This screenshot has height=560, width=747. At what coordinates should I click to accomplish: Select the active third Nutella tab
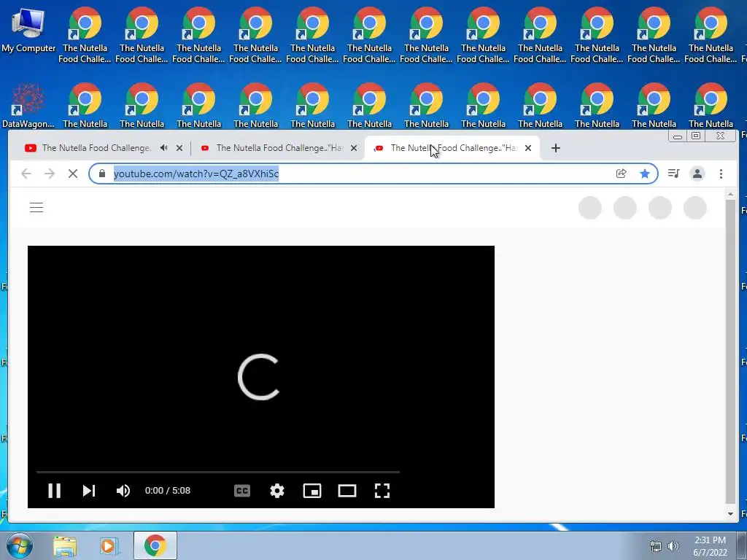click(453, 148)
